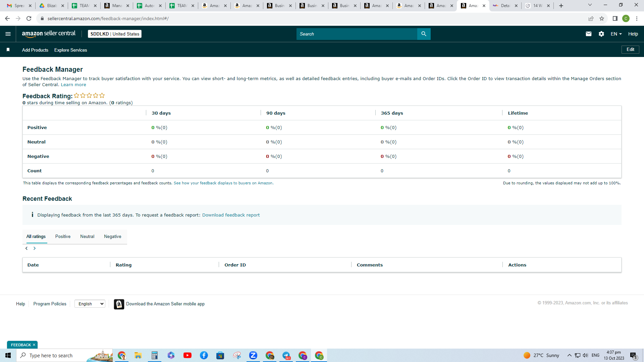Image resolution: width=644 pixels, height=362 pixels.
Task: Toggle browser side panel icon
Action: pos(615,18)
